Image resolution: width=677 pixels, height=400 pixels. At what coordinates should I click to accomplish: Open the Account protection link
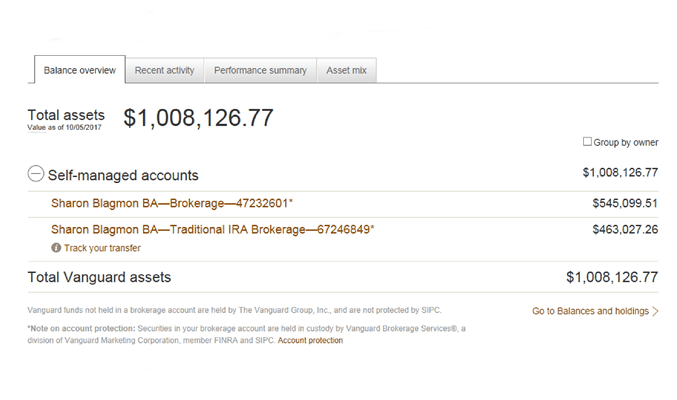pos(310,341)
